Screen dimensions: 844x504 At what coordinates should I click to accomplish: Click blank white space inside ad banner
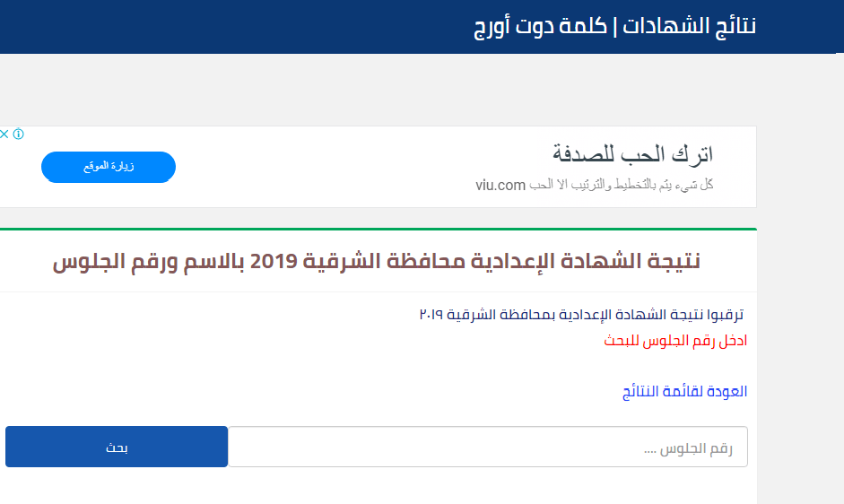pyautogui.click(x=323, y=167)
